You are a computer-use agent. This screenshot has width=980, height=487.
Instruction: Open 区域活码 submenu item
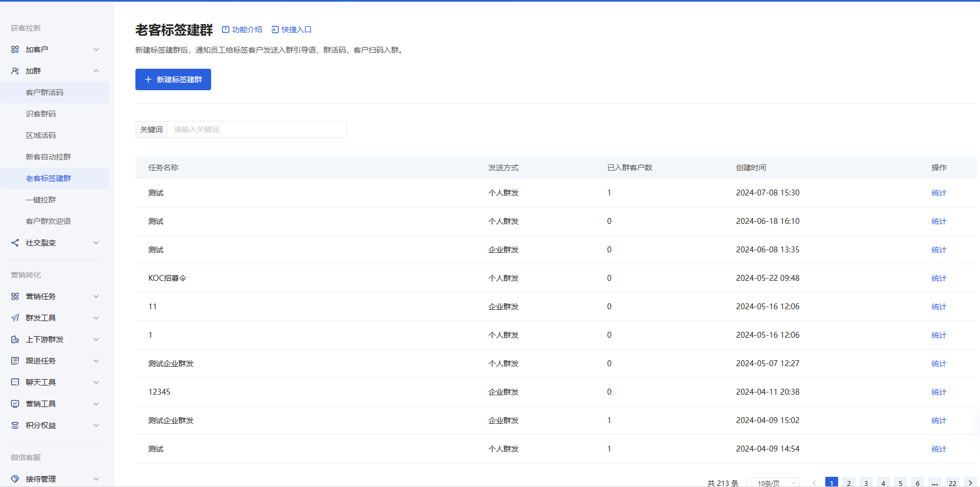tap(54, 135)
